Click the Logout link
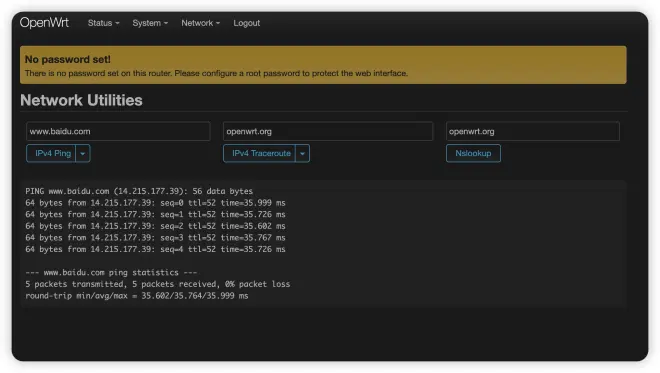Screen dimensions: 660x373 pyautogui.click(x=247, y=23)
